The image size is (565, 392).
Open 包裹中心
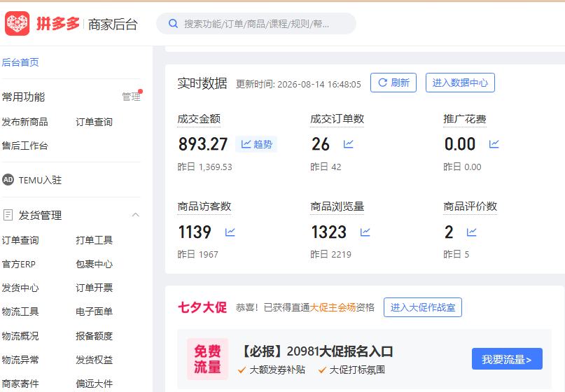click(x=94, y=264)
